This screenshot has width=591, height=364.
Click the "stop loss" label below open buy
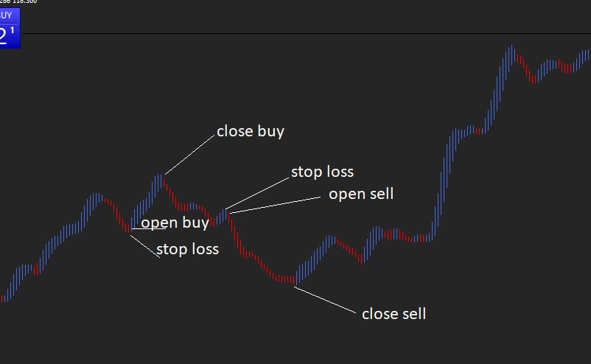(x=187, y=249)
